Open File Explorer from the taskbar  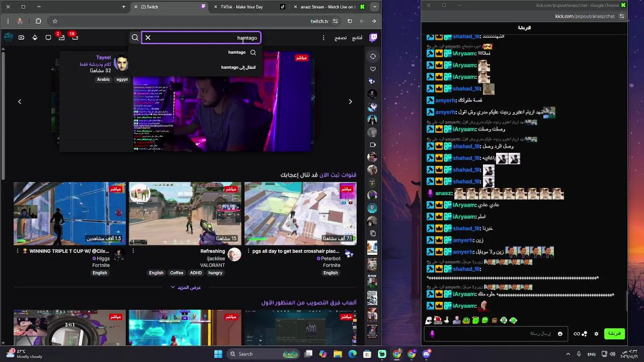pos(338,354)
